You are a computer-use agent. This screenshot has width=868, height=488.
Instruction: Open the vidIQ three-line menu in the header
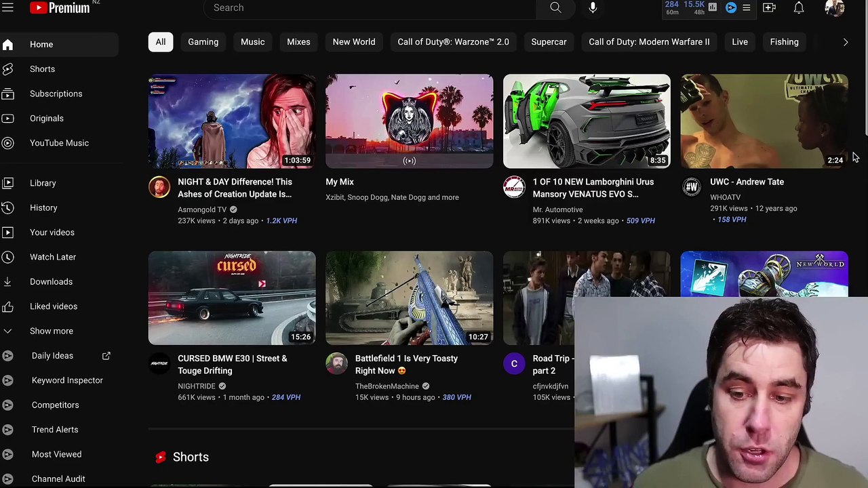(746, 7)
